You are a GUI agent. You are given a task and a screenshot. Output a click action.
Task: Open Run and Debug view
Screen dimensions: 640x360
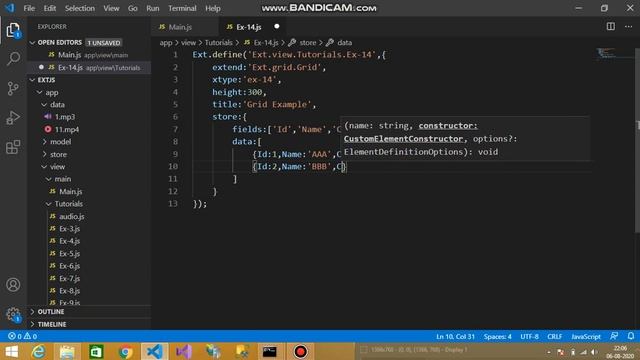(13, 118)
